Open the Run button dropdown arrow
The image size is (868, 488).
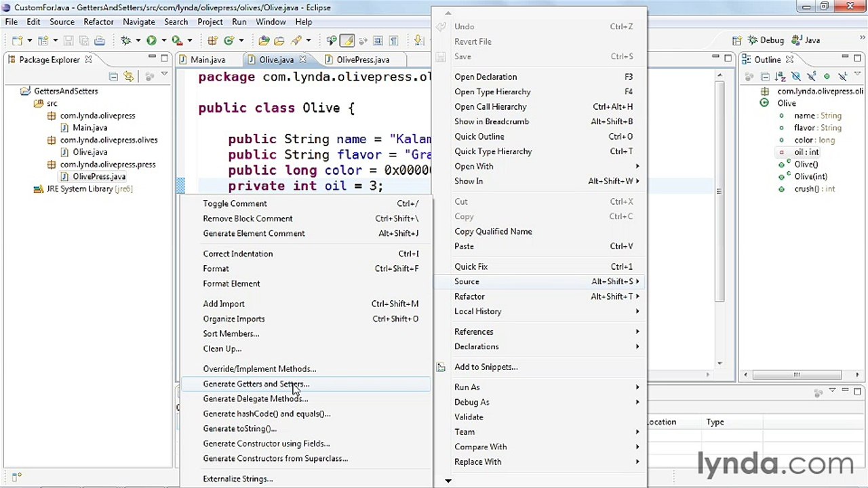[163, 41]
